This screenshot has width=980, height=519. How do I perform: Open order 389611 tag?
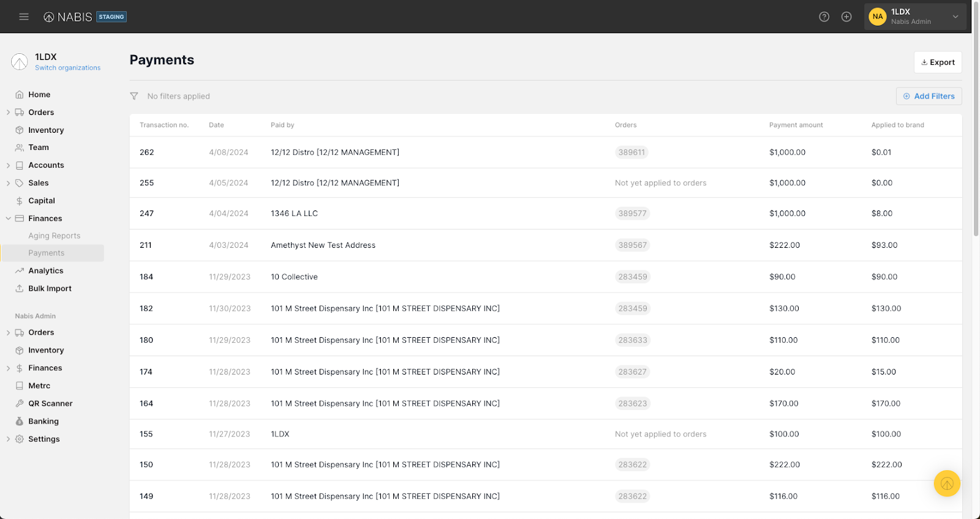click(631, 152)
